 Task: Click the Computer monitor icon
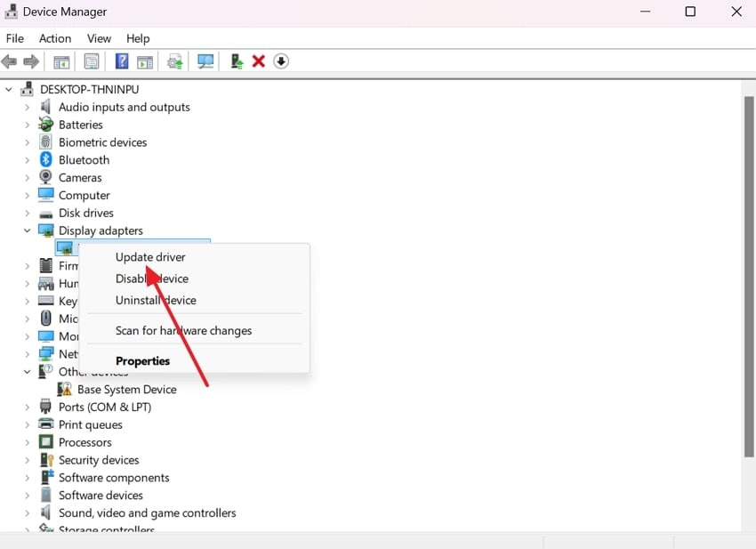point(45,194)
